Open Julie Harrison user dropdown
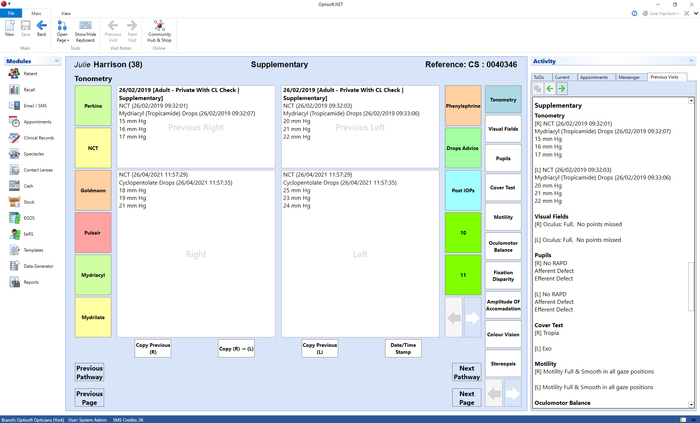Viewport: 700px width, 423px height. [x=661, y=13]
